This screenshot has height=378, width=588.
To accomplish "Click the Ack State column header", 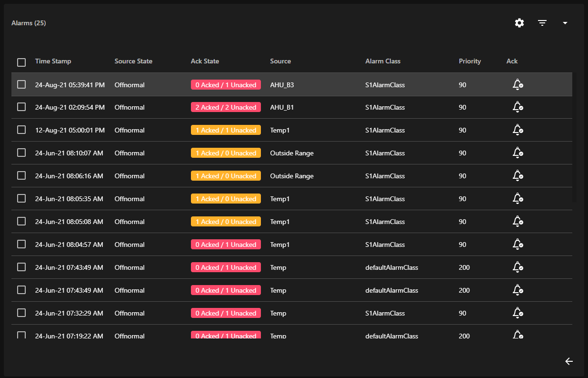I will tap(205, 61).
